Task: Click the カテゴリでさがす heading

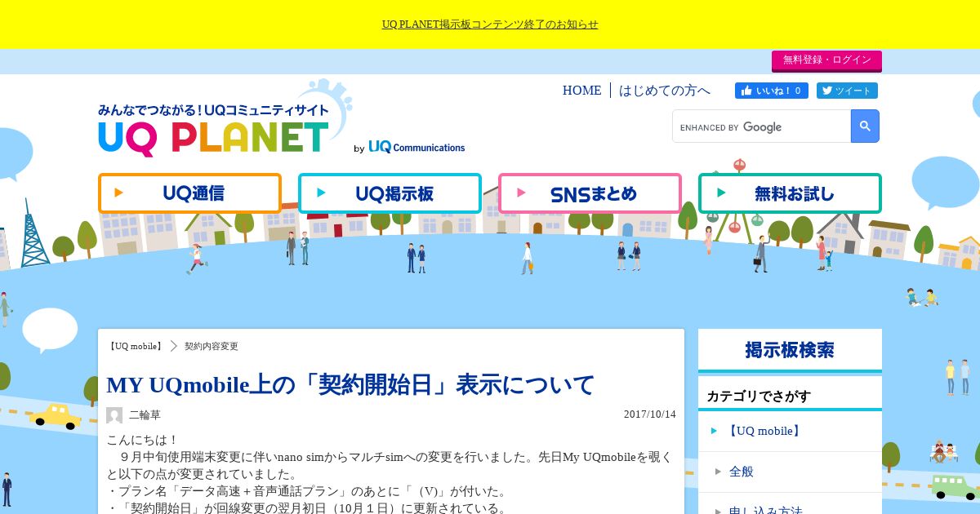Action: [759, 397]
